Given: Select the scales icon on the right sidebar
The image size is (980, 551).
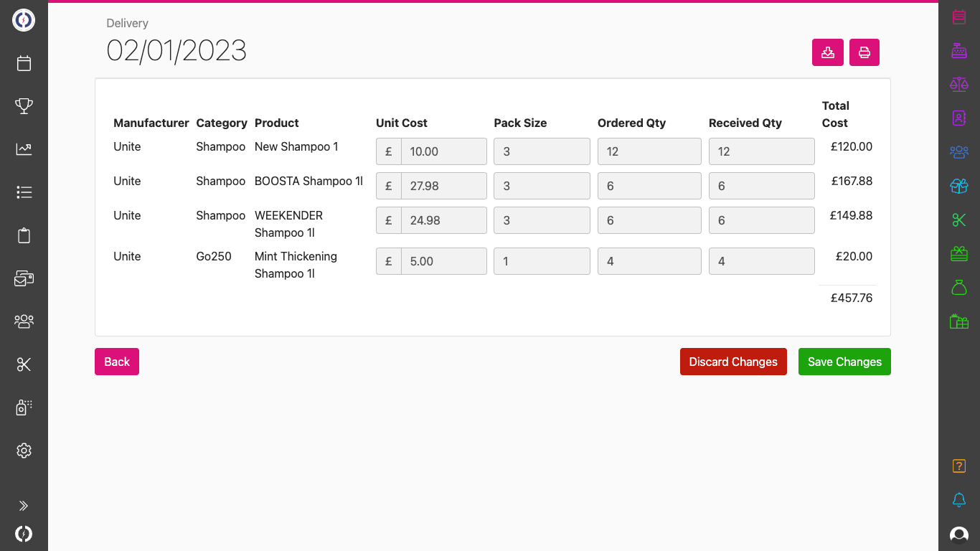Looking at the screenshot, I should pyautogui.click(x=959, y=84).
